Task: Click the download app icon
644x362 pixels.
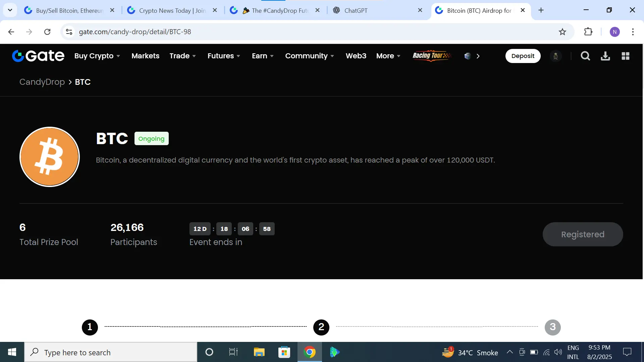Action: [x=605, y=56]
